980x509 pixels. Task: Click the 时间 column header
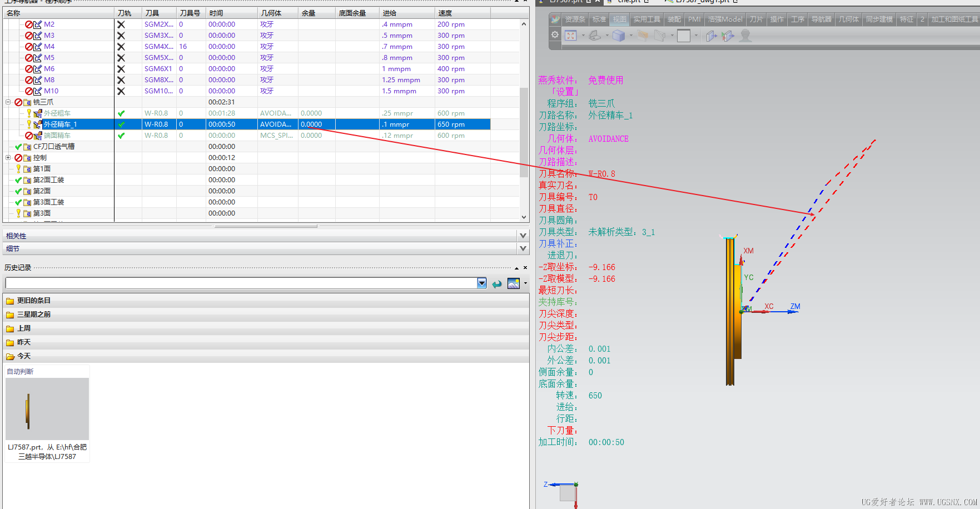coord(232,13)
